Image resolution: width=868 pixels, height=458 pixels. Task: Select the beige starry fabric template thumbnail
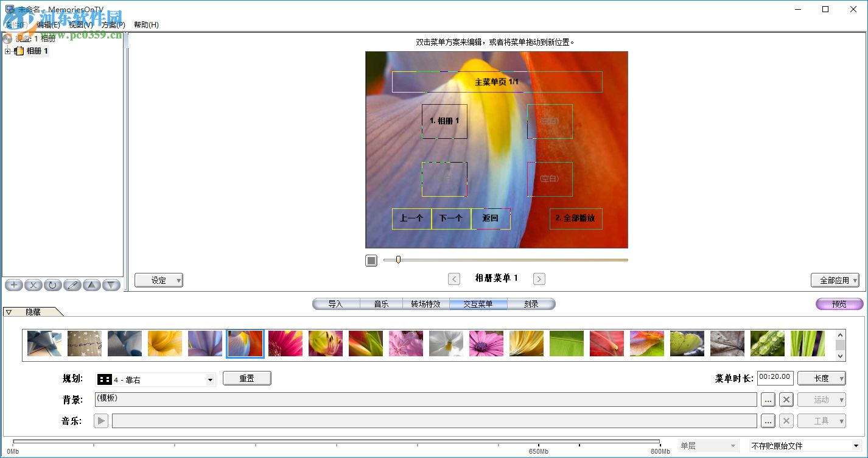[x=85, y=343]
